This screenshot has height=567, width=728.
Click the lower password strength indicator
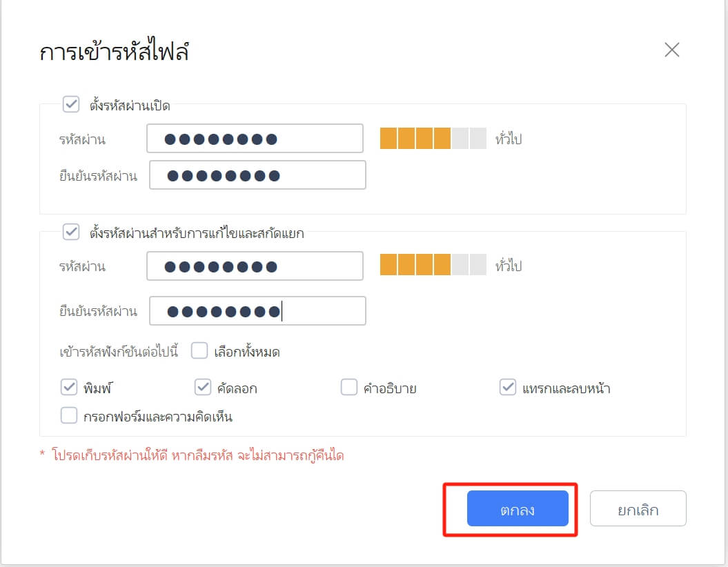431,266
